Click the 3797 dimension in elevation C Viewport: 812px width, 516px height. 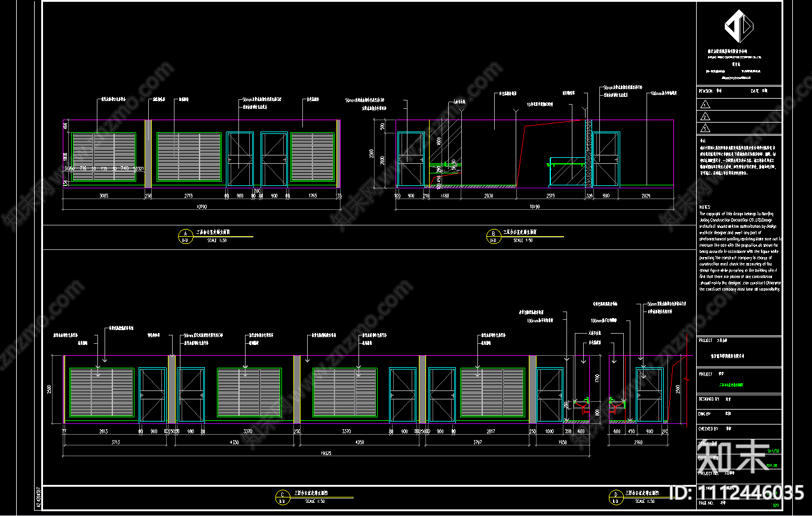(477, 442)
